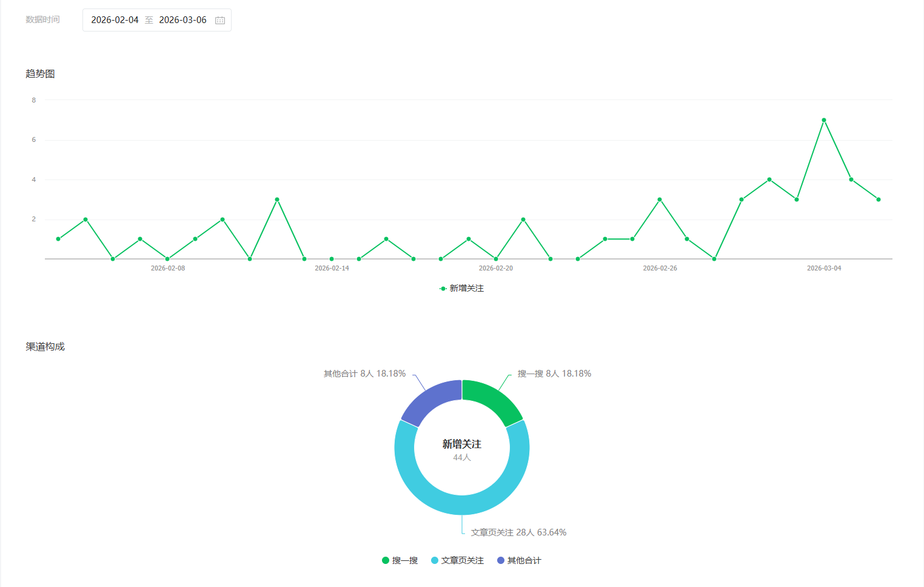Click the peak data point valued 7

click(824, 120)
